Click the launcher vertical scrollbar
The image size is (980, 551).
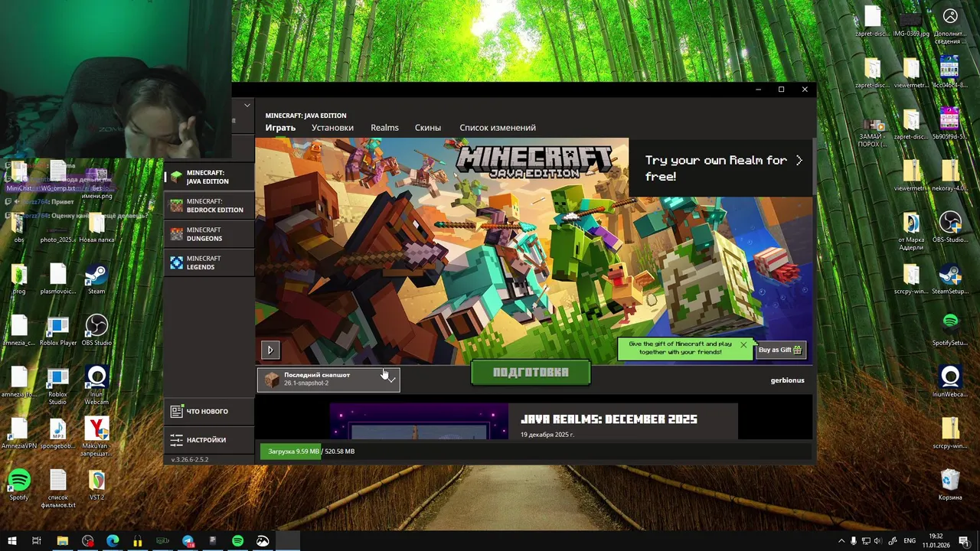(814, 166)
